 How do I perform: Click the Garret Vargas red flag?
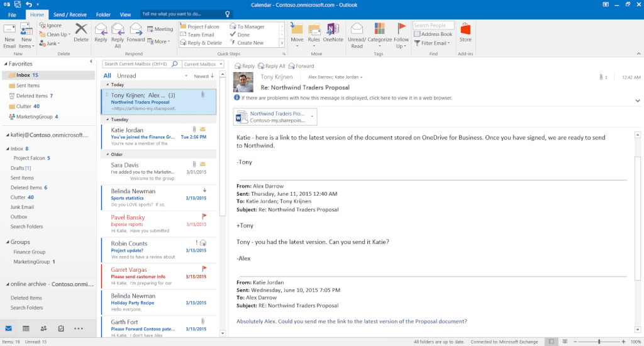pyautogui.click(x=204, y=269)
